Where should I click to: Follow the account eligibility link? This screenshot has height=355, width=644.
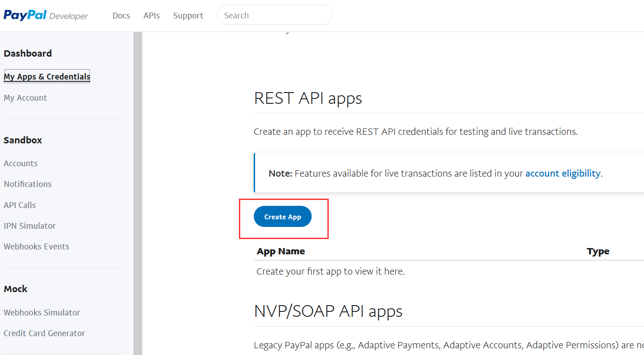(563, 173)
